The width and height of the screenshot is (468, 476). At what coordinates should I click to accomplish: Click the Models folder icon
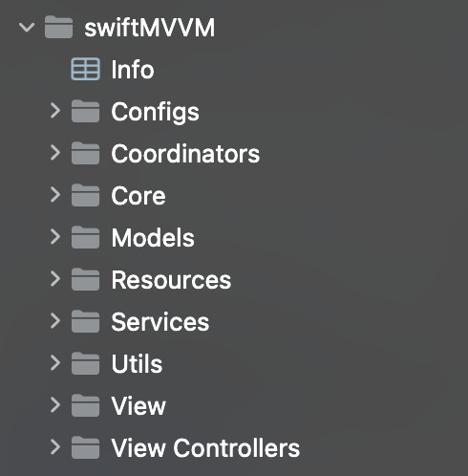[x=85, y=237]
